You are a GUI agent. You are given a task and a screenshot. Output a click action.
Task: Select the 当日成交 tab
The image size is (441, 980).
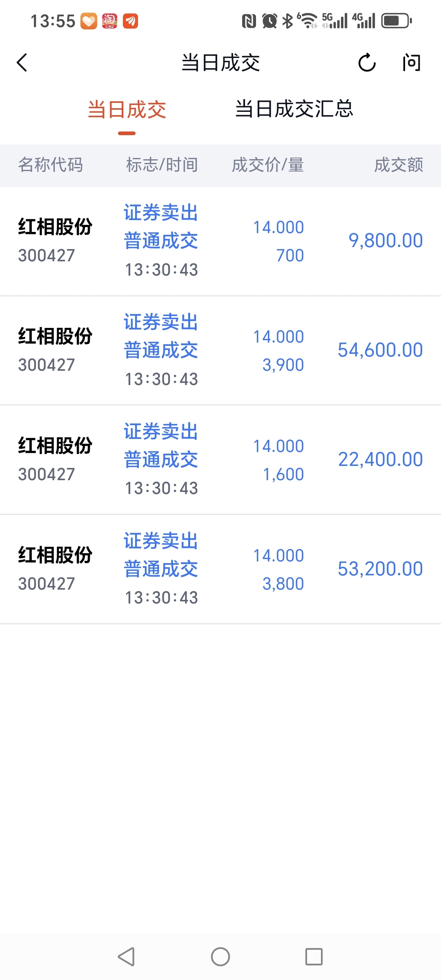point(127,109)
